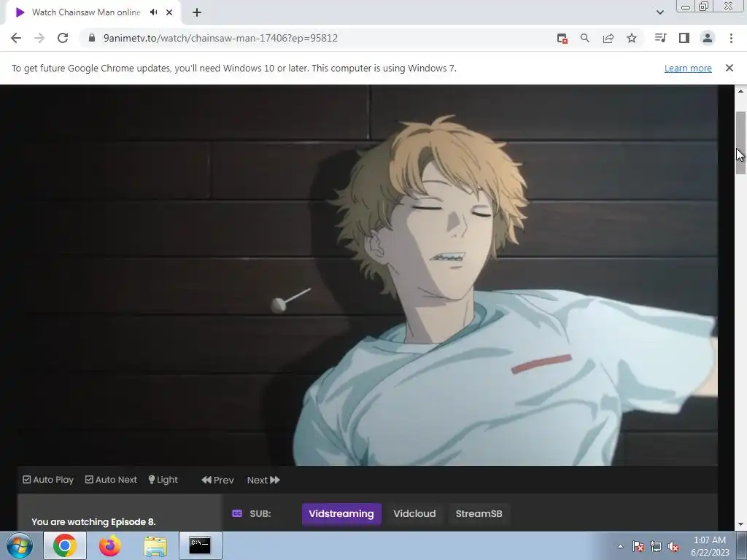View site info via the lock icon
This screenshot has width=747, height=560.
coord(92,38)
